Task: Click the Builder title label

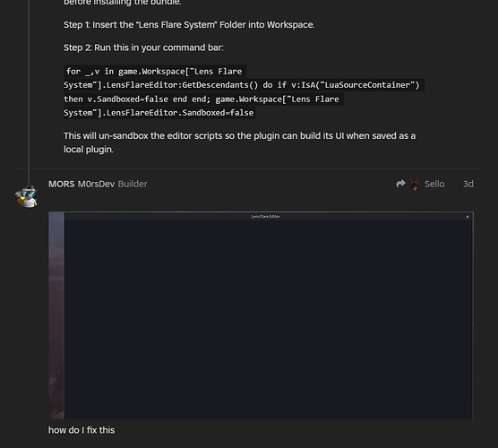Action: 133,184
